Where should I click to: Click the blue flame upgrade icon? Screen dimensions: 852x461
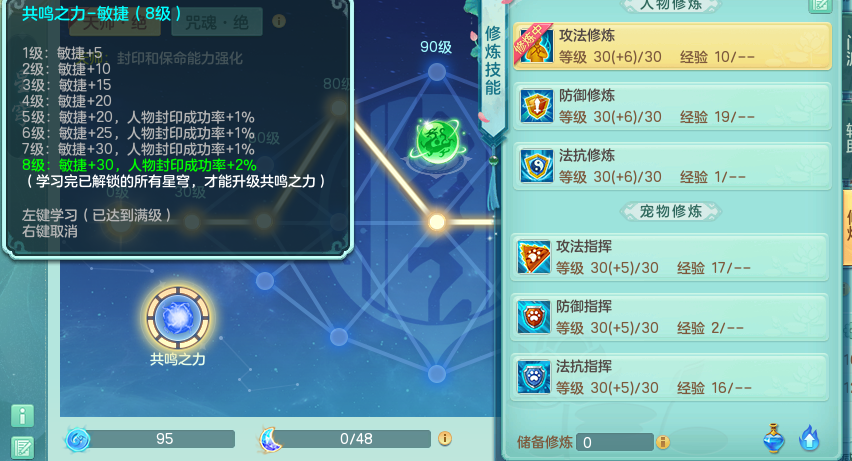809,438
